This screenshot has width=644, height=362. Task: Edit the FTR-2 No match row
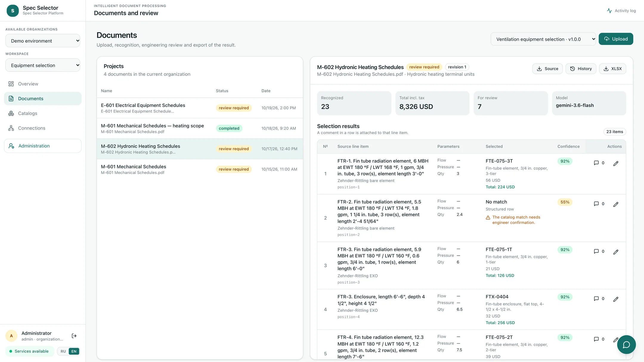(616, 204)
